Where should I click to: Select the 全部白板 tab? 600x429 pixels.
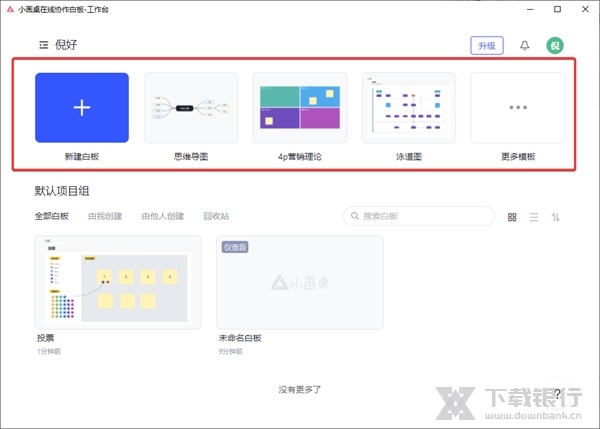click(52, 216)
